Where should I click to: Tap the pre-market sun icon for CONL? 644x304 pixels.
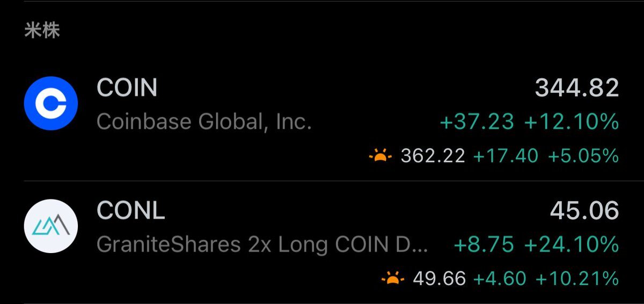393,278
